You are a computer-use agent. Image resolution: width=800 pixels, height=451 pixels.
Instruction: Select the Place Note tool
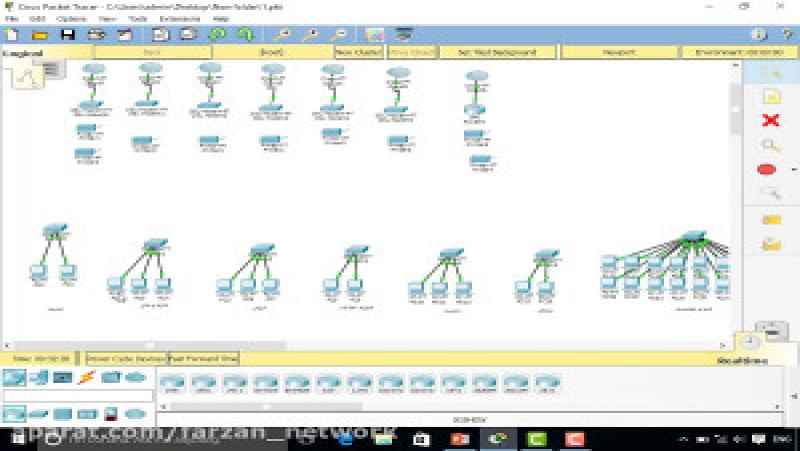[x=770, y=97]
